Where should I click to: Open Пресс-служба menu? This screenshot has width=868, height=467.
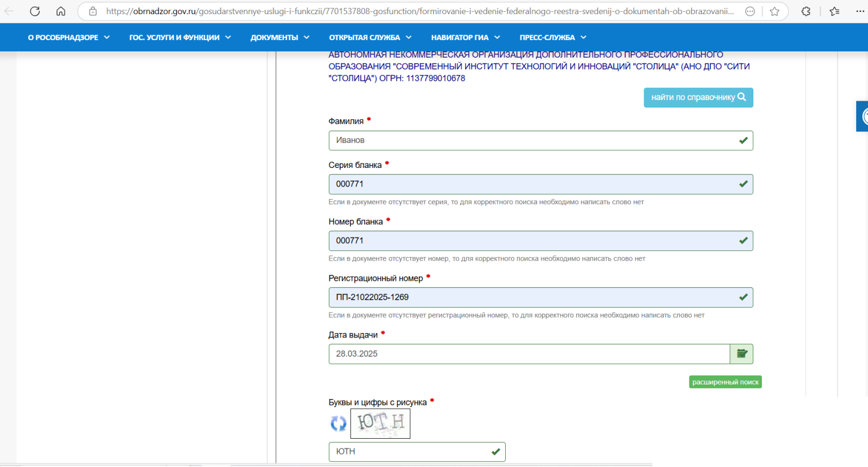coord(553,37)
